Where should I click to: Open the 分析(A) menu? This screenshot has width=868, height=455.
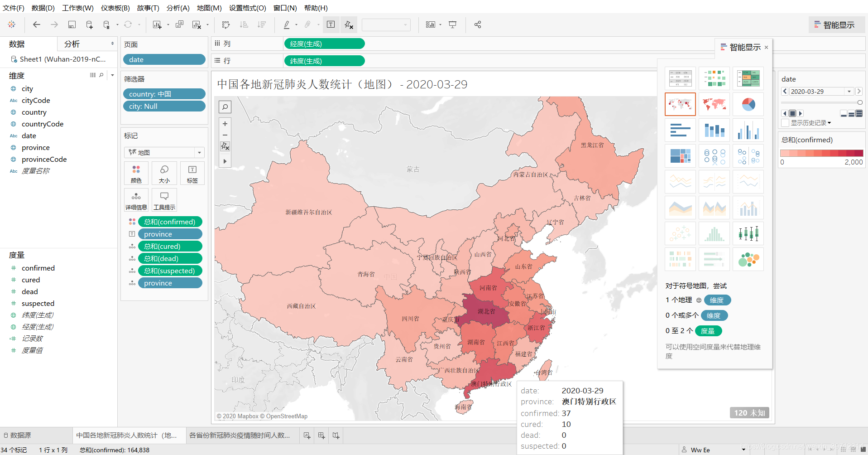point(178,8)
